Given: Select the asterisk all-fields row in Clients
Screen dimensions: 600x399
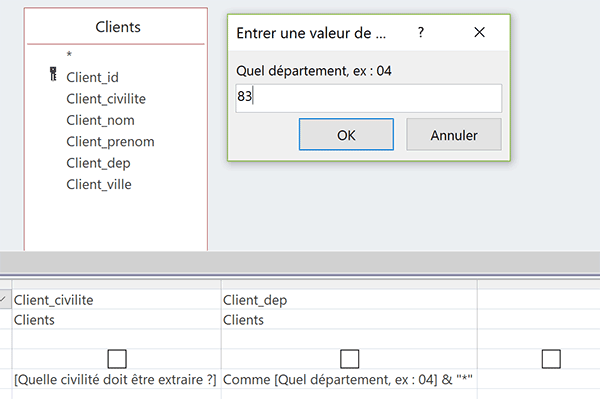Looking at the screenshot, I should [x=69, y=55].
